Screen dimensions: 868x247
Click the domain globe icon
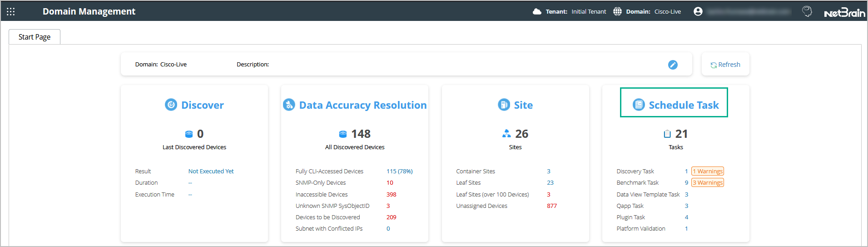[617, 11]
